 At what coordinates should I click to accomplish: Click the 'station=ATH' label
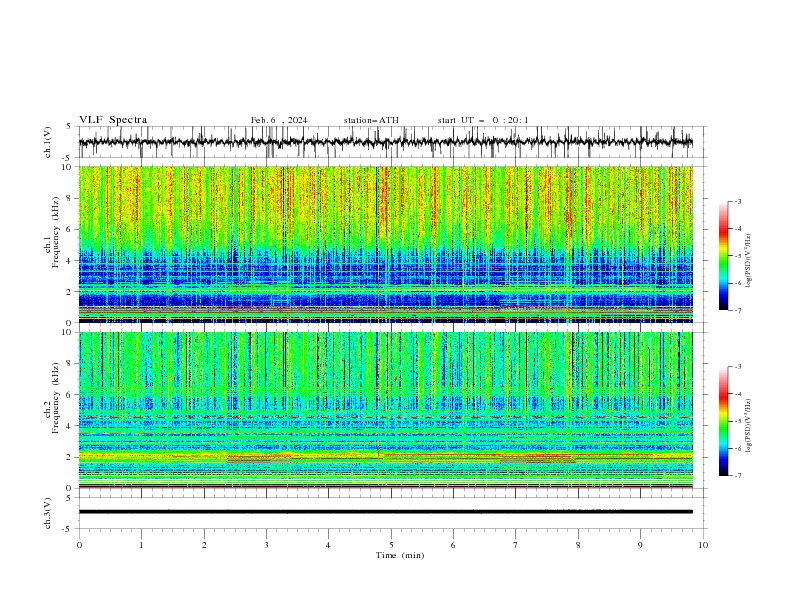click(371, 120)
